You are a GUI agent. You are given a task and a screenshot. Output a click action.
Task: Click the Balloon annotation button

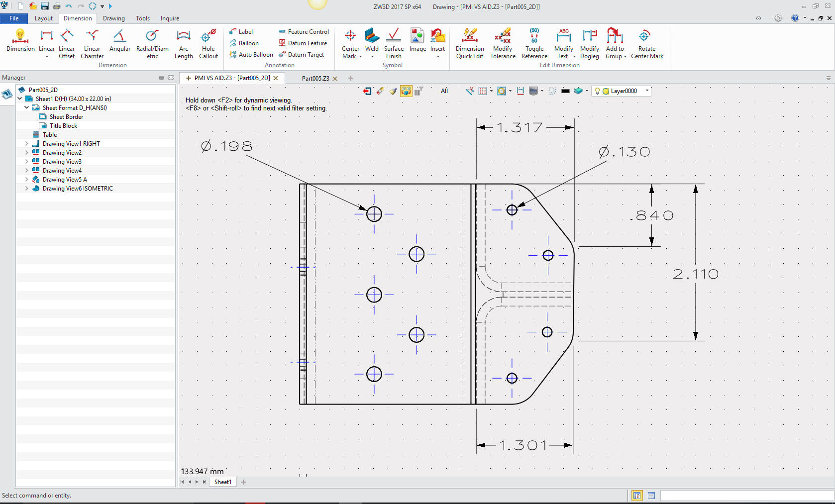(x=244, y=43)
